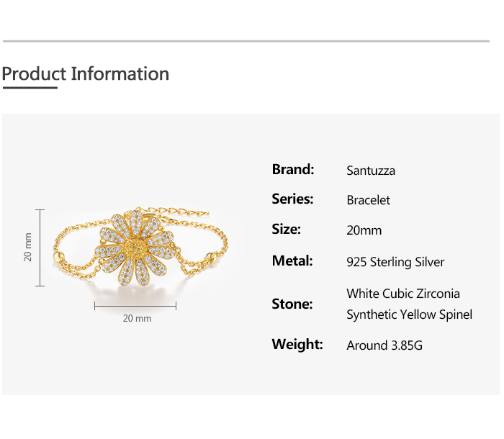The width and height of the screenshot is (504, 439).
Task: Click the White Cubic Zirconia text
Action: [403, 294]
